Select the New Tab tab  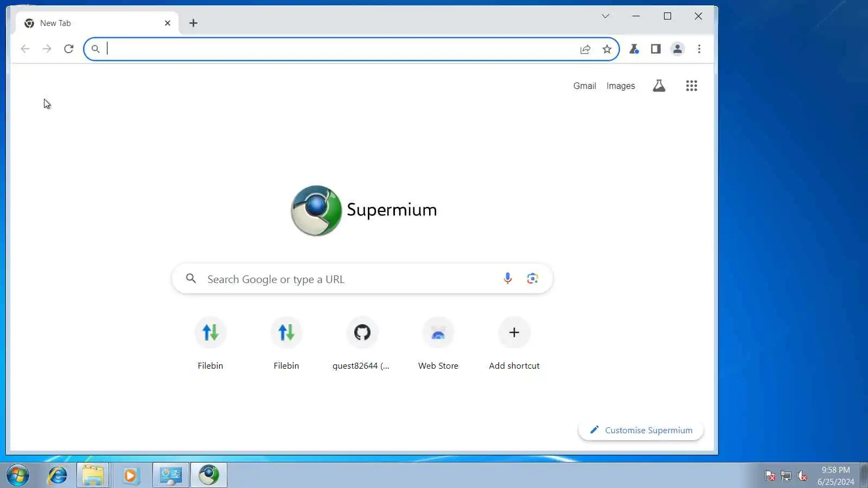point(97,23)
